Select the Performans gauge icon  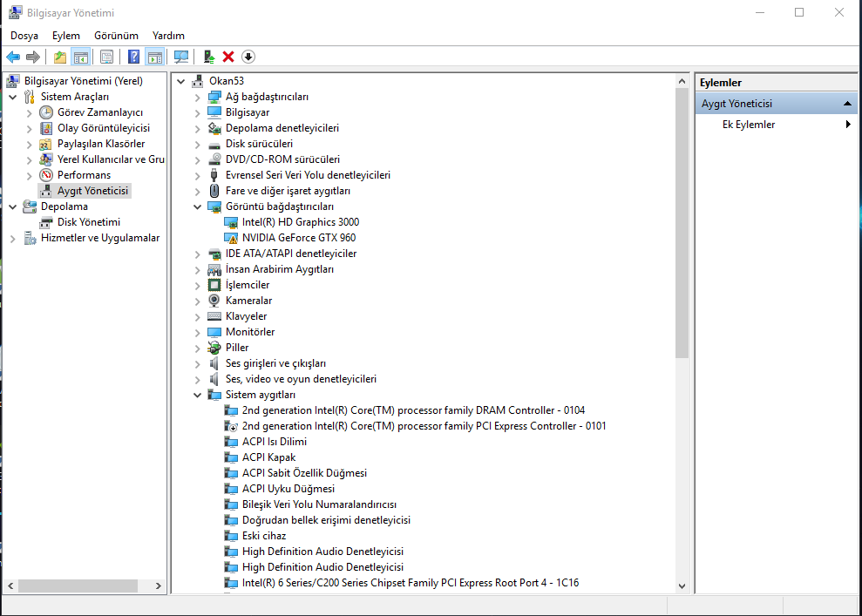[46, 175]
